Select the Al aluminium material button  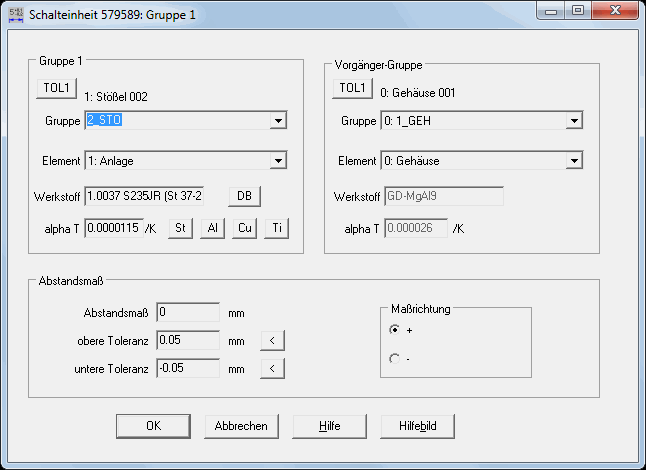coord(212,229)
